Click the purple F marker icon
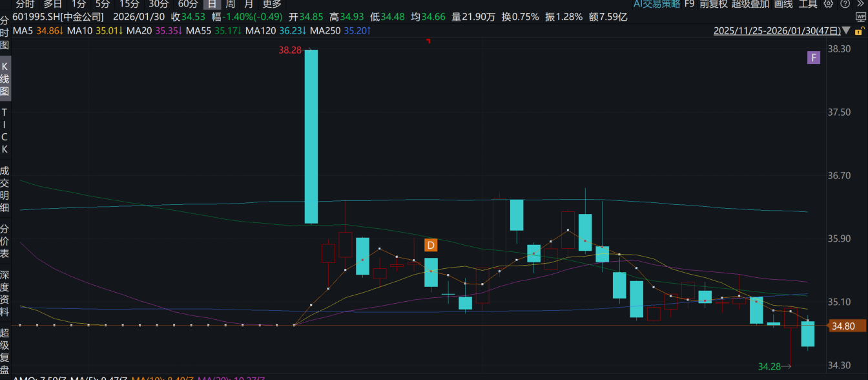This screenshot has width=868, height=380. 814,58
